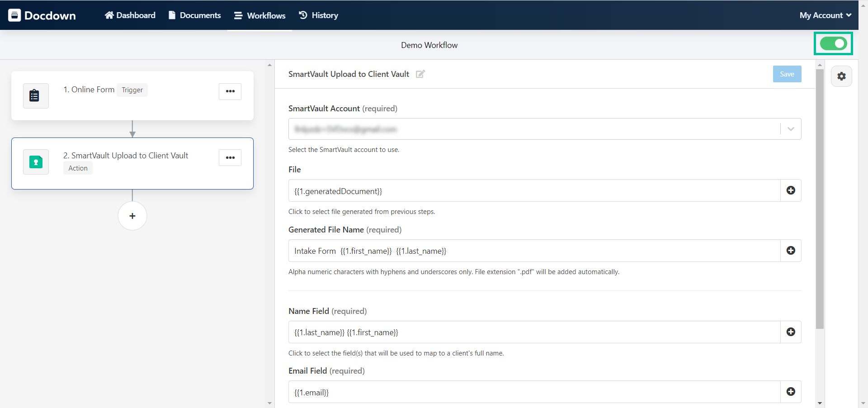
Task: Open options menu for the SmartVault step
Action: (x=230, y=157)
